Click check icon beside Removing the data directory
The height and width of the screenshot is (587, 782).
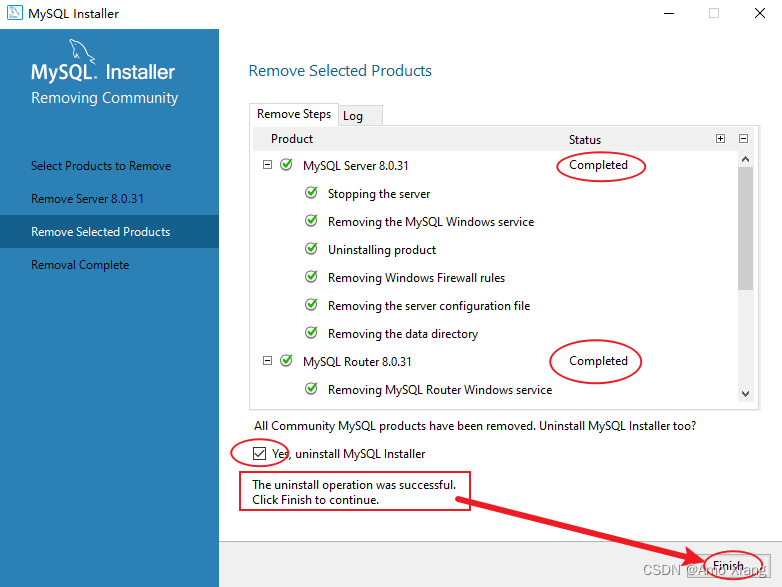coord(311,332)
